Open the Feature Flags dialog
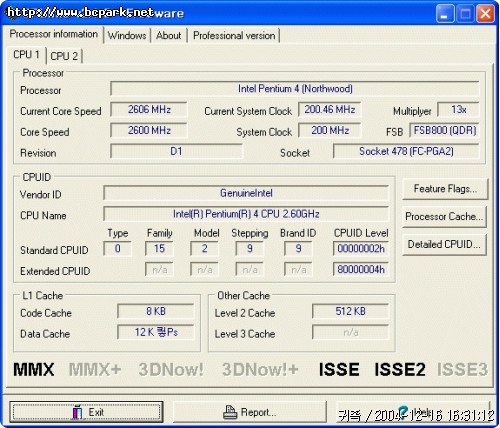The height and width of the screenshot is (428, 500). point(445,189)
